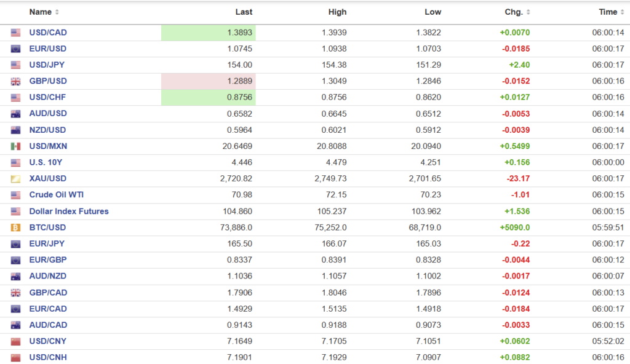Sort table by Name column arrows
This screenshot has width=630, height=364.
(x=57, y=12)
